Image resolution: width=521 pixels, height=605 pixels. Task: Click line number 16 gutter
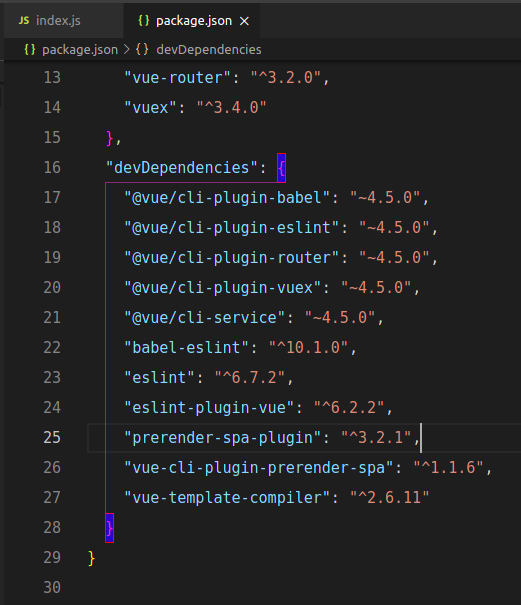(52, 167)
